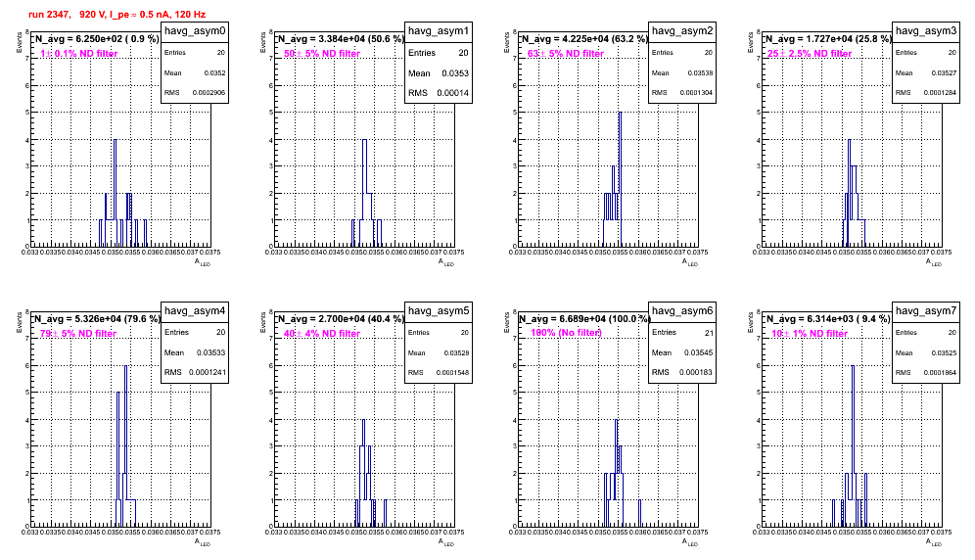Click the N_avg = 5.326e+04 label
Image resolution: width=975 pixels, height=560 pixels.
pyautogui.click(x=96, y=318)
